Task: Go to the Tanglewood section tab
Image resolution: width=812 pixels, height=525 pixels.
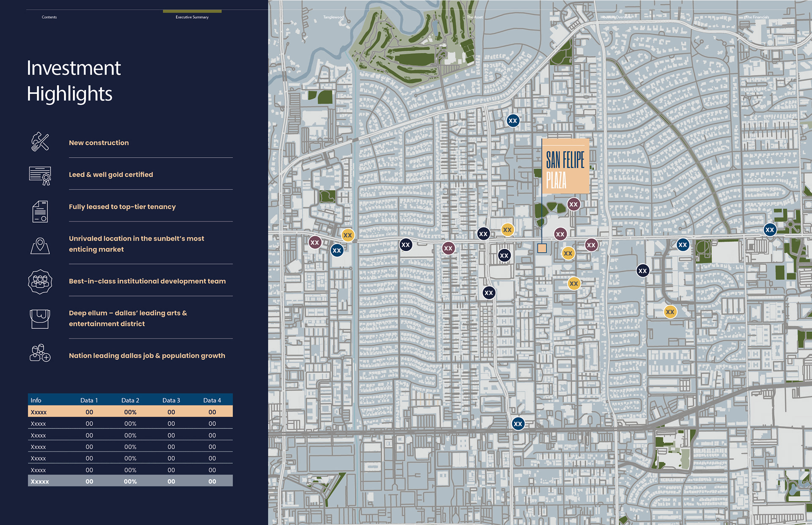Action: coord(333,17)
